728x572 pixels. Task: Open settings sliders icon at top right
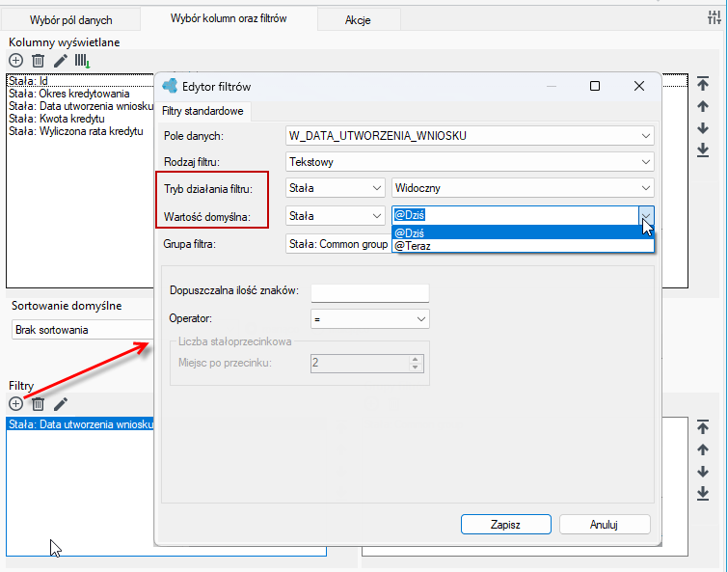point(715,17)
